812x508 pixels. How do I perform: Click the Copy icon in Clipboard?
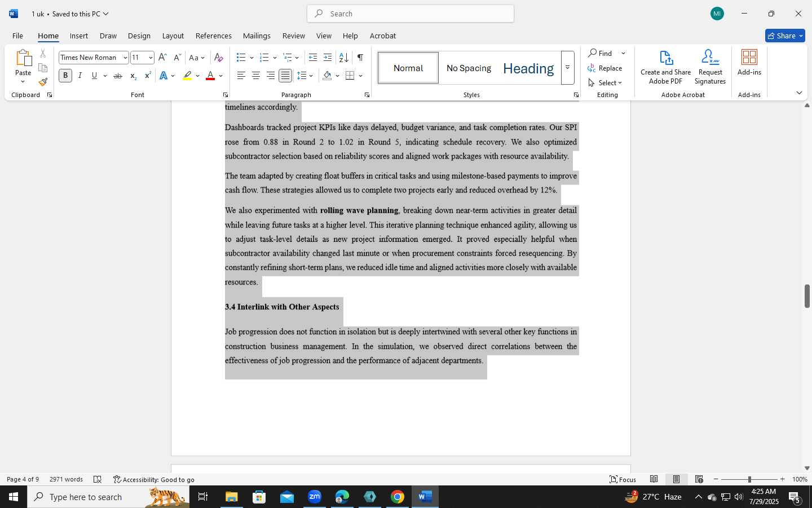pos(43,68)
